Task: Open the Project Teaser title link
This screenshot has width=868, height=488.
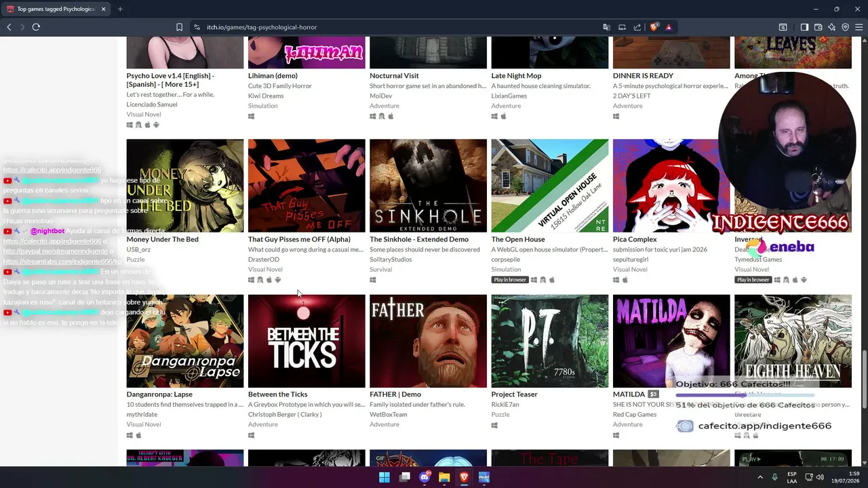Action: pyautogui.click(x=514, y=394)
